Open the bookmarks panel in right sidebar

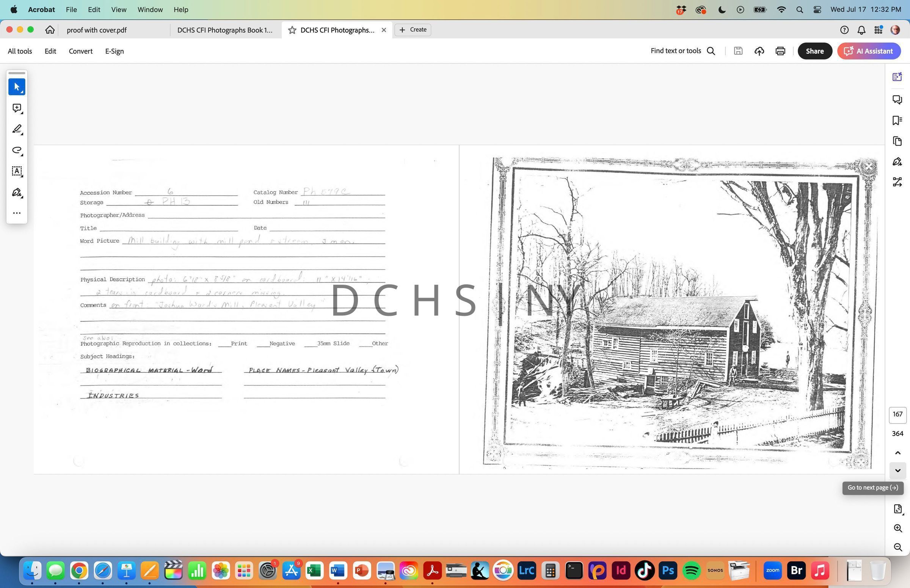897,120
